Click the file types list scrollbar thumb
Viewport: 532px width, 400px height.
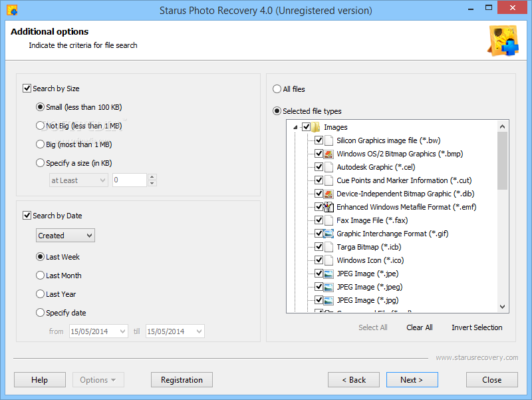click(x=503, y=160)
